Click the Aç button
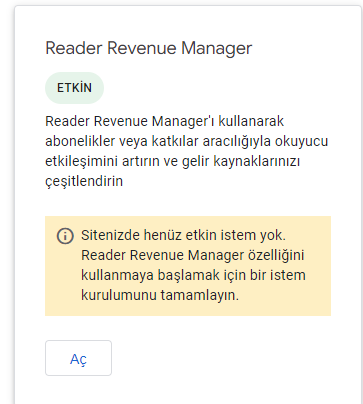 pyautogui.click(x=78, y=358)
